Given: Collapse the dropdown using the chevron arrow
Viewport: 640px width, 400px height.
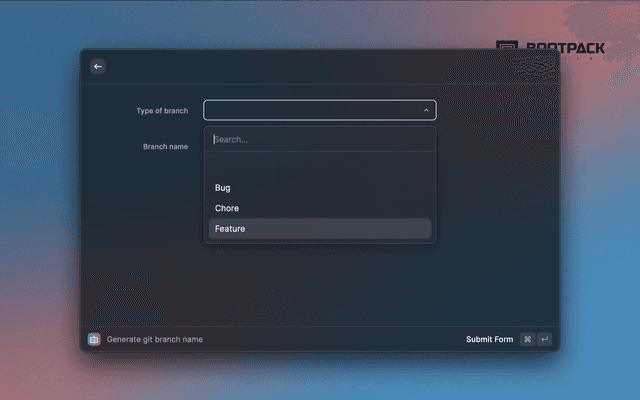Looking at the screenshot, I should (x=426, y=111).
